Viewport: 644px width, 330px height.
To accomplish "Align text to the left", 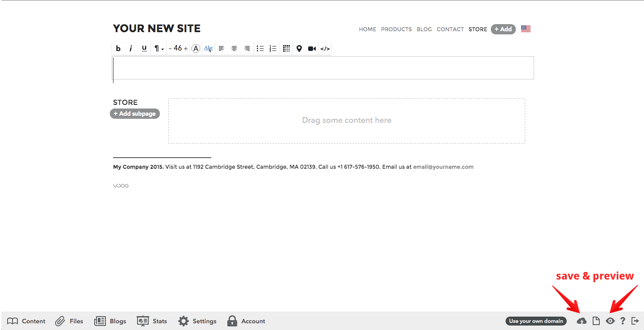I will tap(221, 49).
